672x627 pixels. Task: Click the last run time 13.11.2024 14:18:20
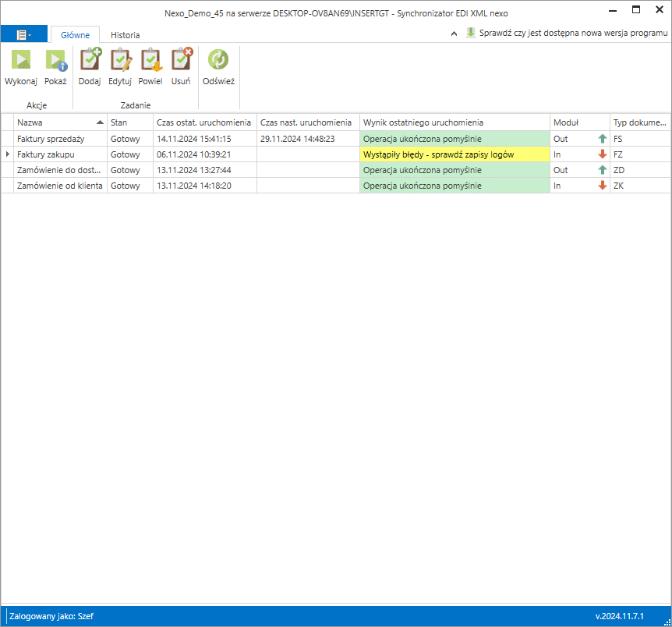click(193, 186)
